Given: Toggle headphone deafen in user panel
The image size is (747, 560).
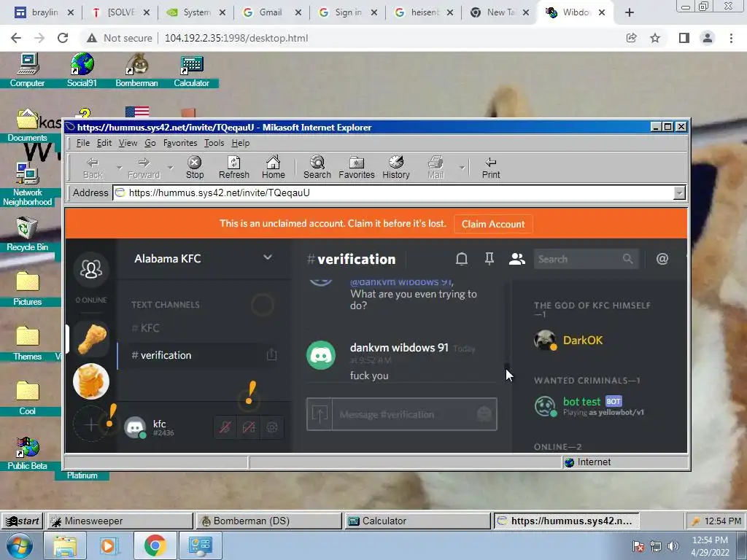Looking at the screenshot, I should coord(249,427).
